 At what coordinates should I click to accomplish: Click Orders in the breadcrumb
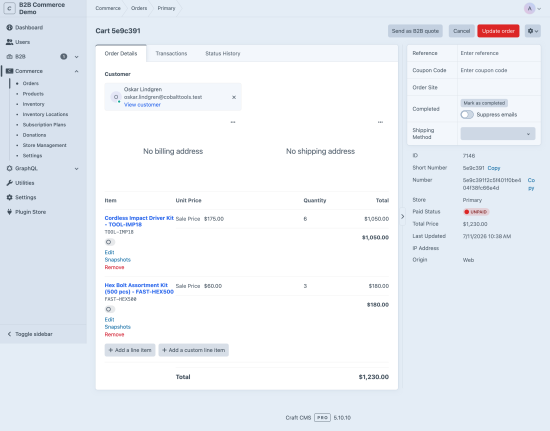pyautogui.click(x=139, y=8)
